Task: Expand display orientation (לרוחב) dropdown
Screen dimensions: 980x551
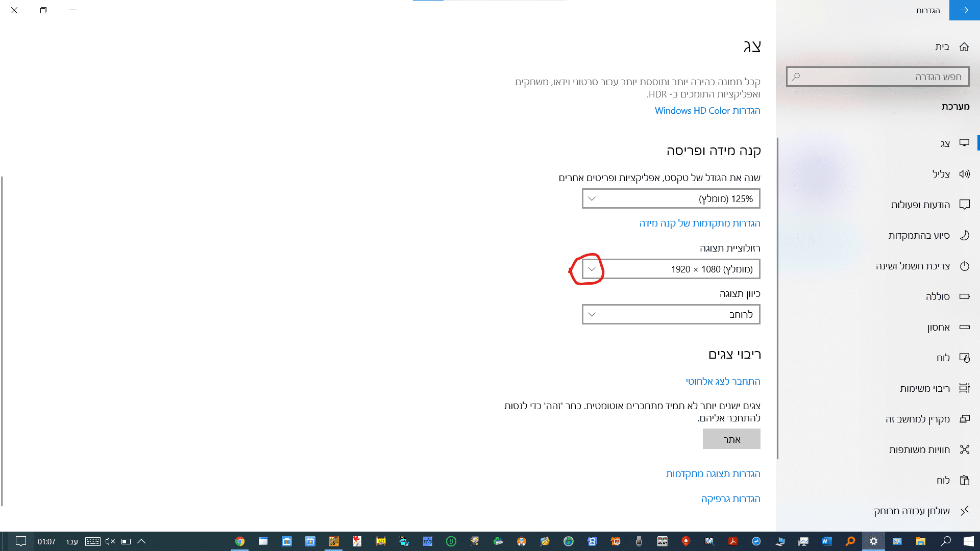Action: click(671, 314)
